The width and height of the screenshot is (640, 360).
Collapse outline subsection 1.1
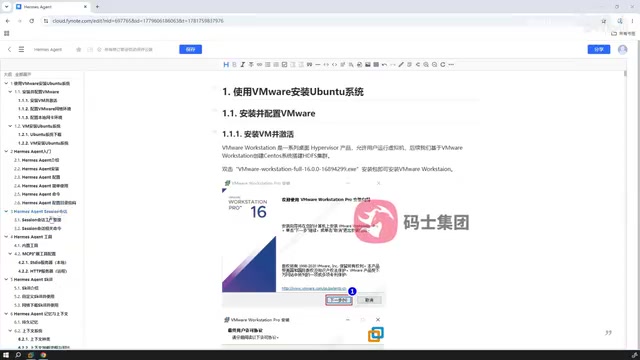(x=10, y=92)
